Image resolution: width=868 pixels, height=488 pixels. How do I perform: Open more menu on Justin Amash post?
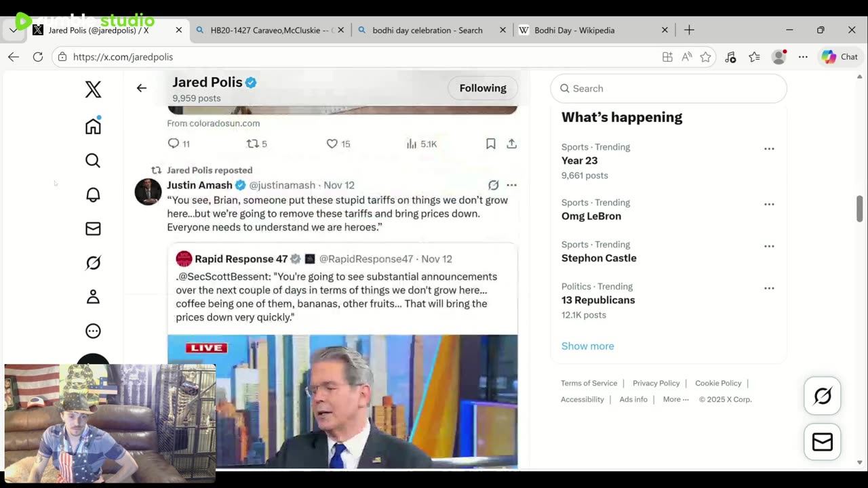pos(511,185)
